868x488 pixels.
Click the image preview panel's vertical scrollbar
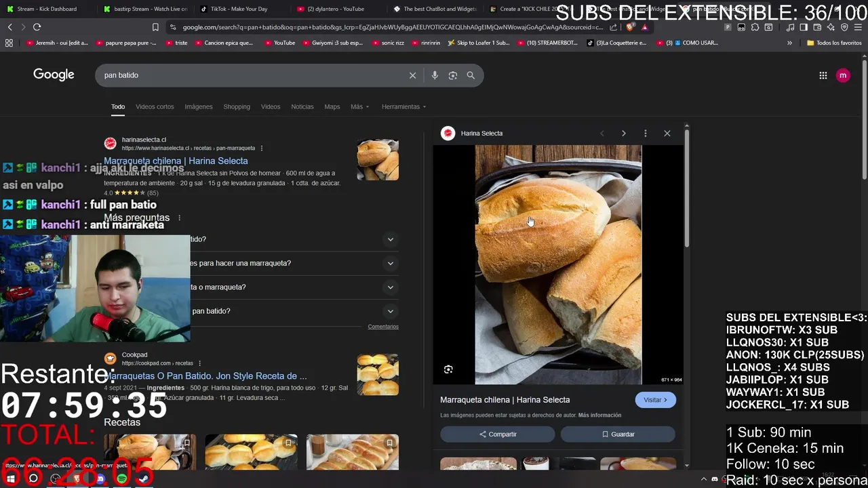pyautogui.click(x=686, y=188)
